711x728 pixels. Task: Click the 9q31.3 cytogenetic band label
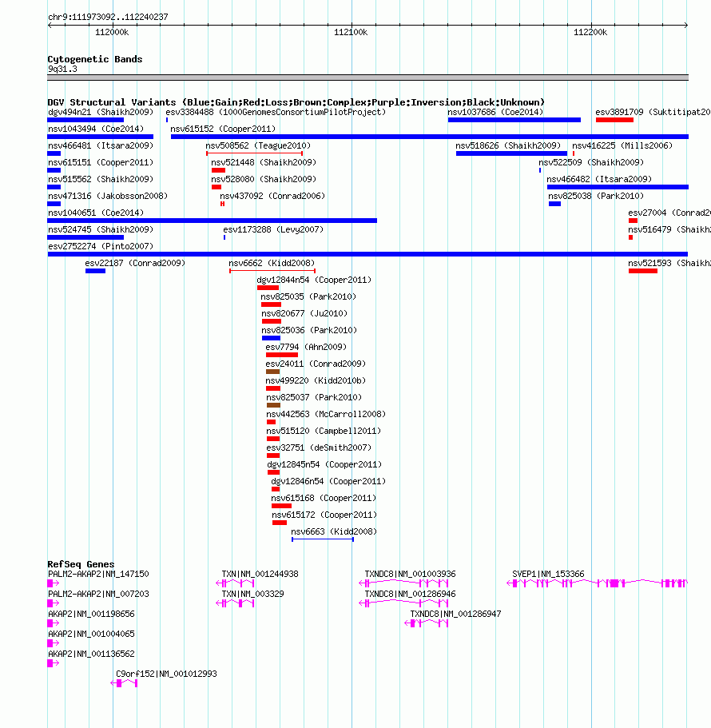tap(62, 70)
